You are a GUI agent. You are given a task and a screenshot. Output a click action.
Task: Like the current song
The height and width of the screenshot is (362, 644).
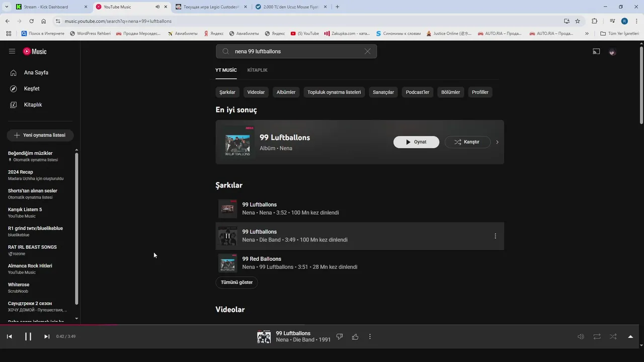coord(355,337)
